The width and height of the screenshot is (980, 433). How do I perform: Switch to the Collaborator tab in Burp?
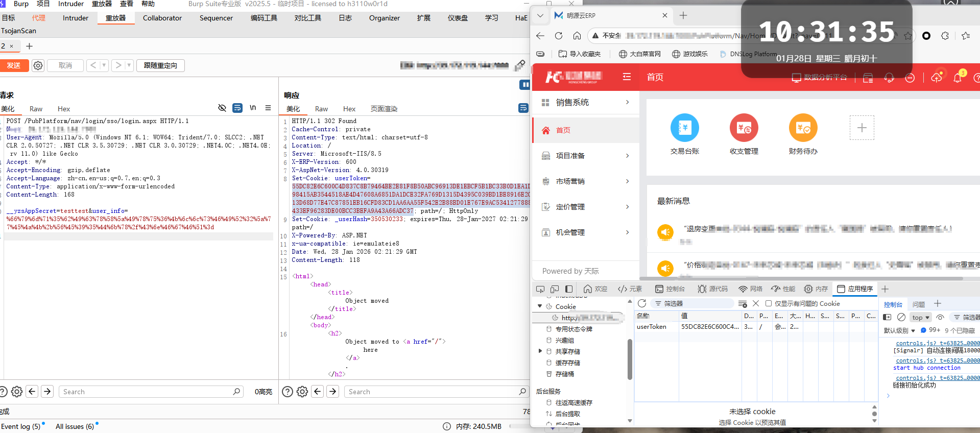(162, 18)
